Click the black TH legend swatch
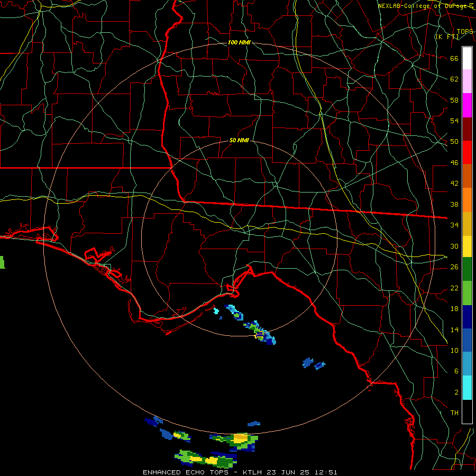This screenshot has height=476, width=476. [467, 411]
